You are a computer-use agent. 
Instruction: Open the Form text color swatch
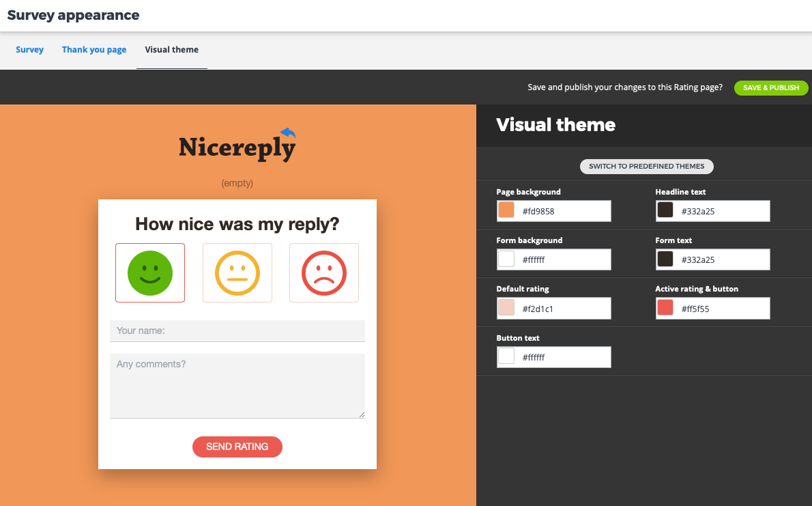[665, 259]
